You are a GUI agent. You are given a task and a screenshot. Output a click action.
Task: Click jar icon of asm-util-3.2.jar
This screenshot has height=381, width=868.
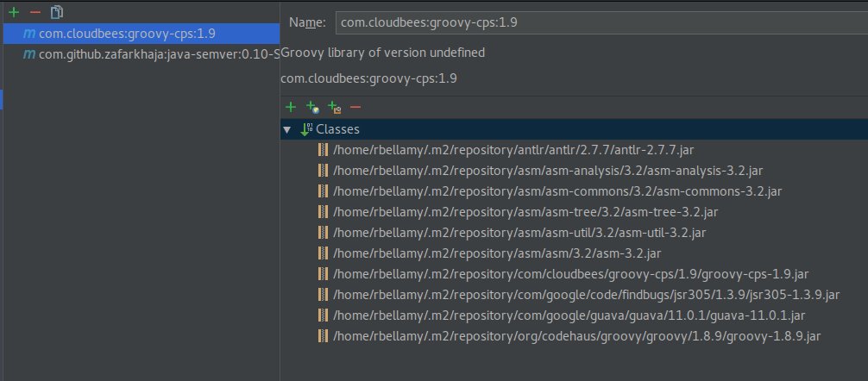324,233
